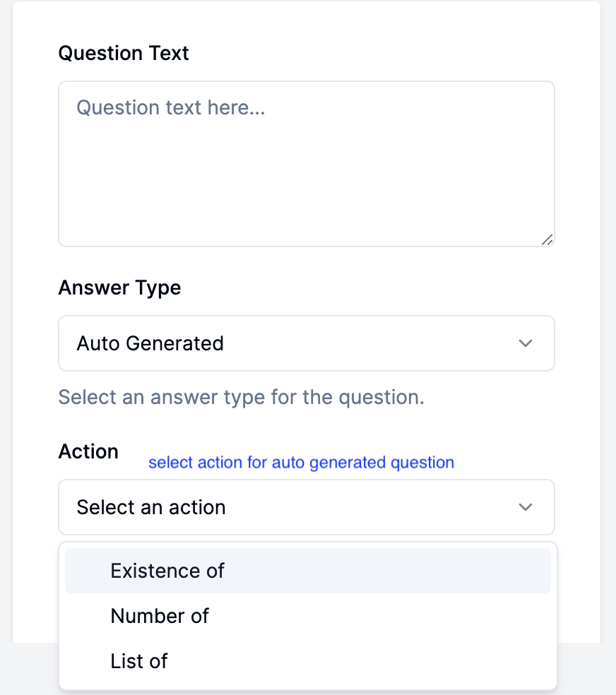
Task: Click the Answer Type chevron arrow
Action: point(526,343)
